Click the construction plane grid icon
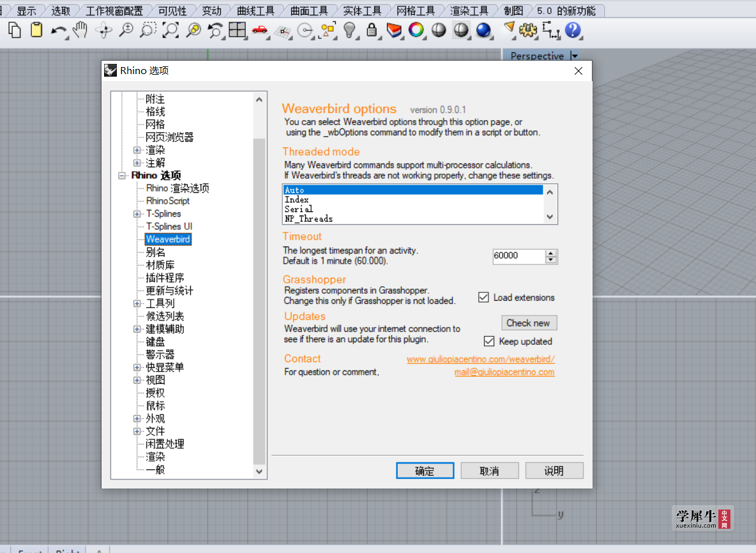 click(x=282, y=32)
